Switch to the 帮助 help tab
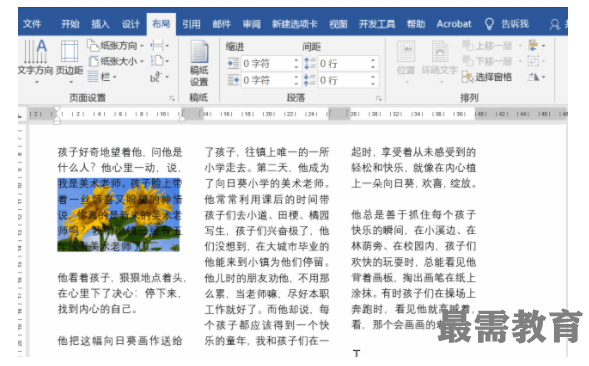Image resolution: width=589 pixels, height=366 pixels. (x=416, y=24)
